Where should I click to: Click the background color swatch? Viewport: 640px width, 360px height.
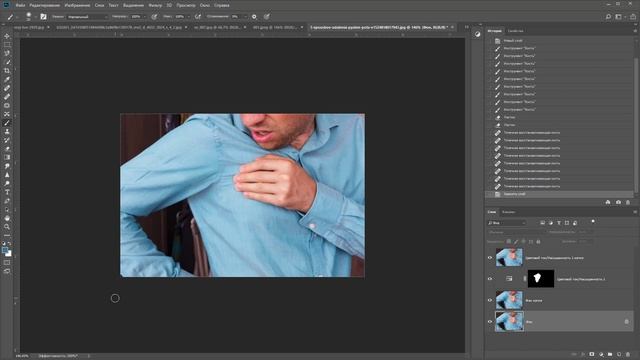[9, 254]
